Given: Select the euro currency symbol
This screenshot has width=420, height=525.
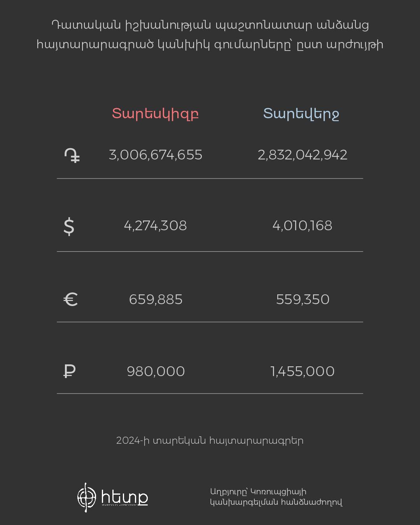Looking at the screenshot, I should tap(71, 299).
